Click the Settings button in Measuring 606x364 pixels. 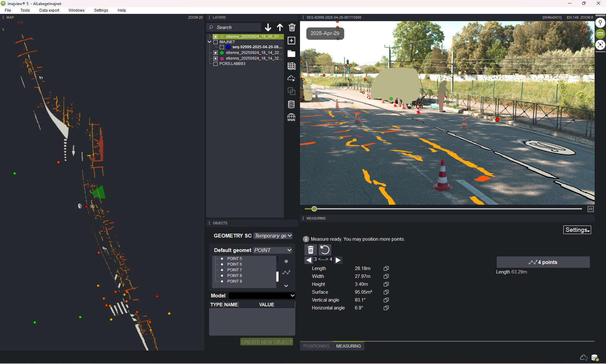[x=577, y=230]
